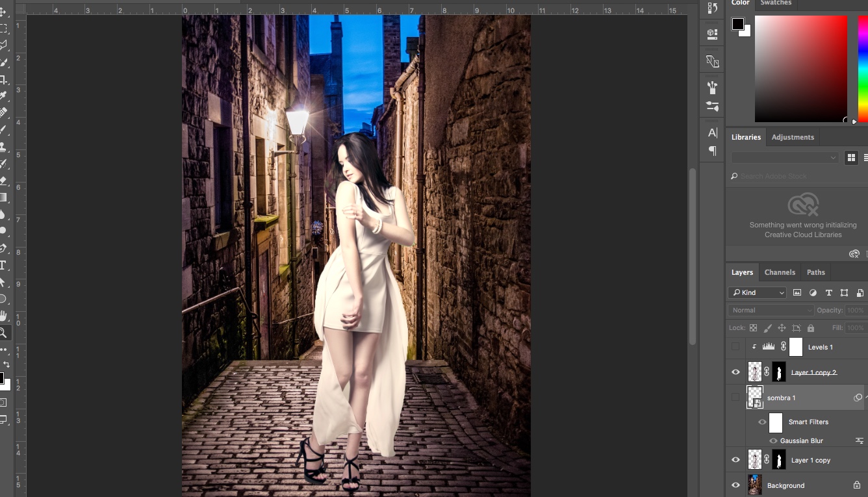Screen dimensions: 868x497
Task: Select the Blur tool
Action: pyautogui.click(x=3, y=214)
